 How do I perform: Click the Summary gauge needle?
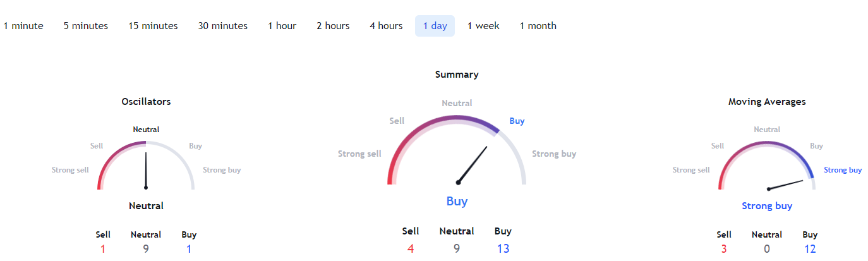pyautogui.click(x=473, y=164)
